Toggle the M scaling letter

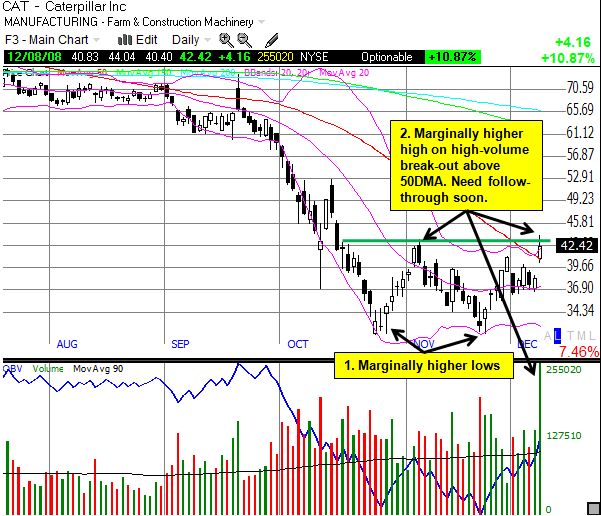[x=581, y=336]
